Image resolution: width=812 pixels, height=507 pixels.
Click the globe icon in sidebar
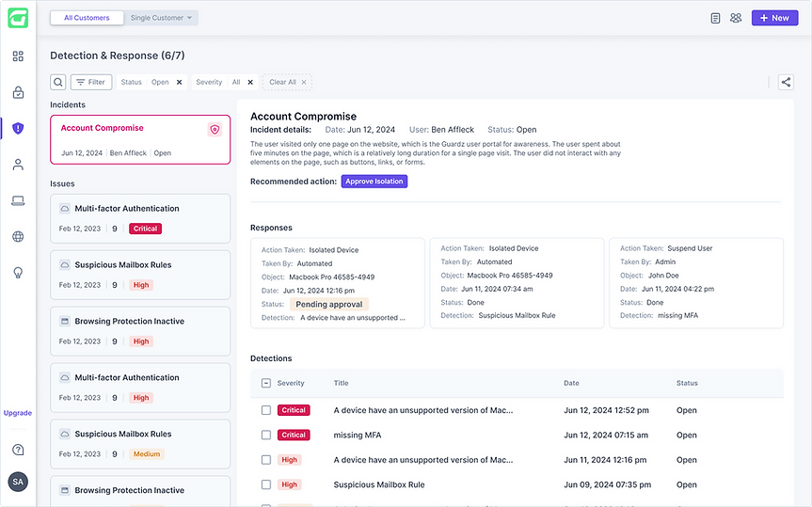pyautogui.click(x=18, y=236)
